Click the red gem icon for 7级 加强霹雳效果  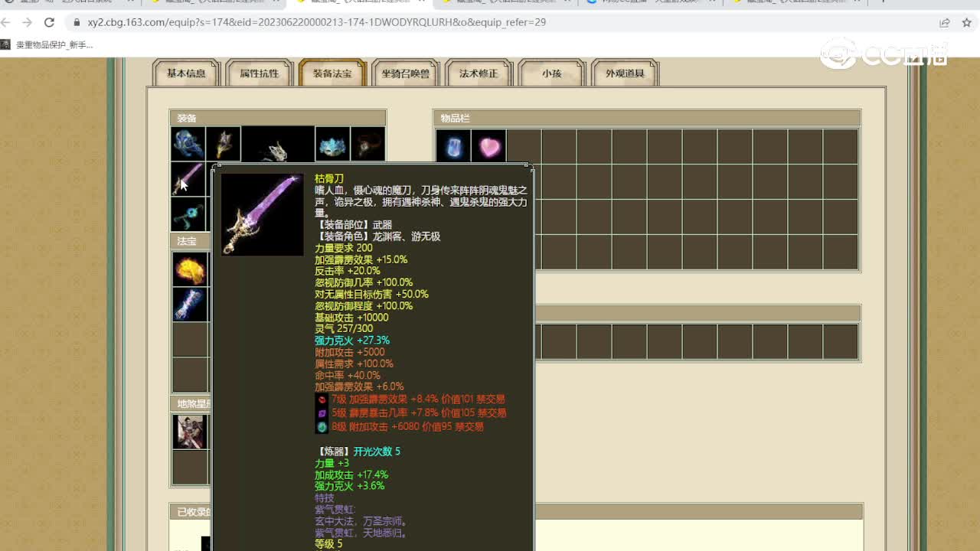click(322, 399)
